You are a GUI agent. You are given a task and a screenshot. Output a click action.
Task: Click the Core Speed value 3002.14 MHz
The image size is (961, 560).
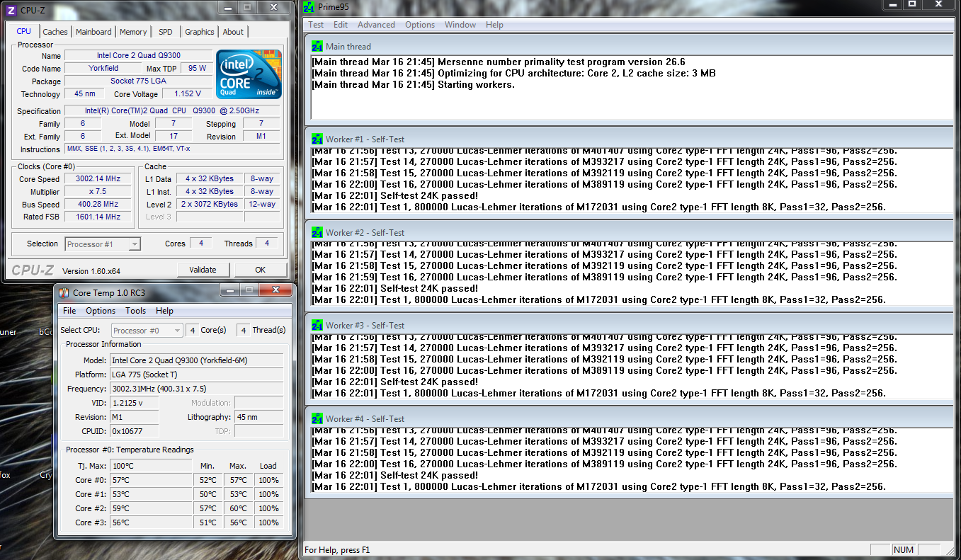[98, 179]
